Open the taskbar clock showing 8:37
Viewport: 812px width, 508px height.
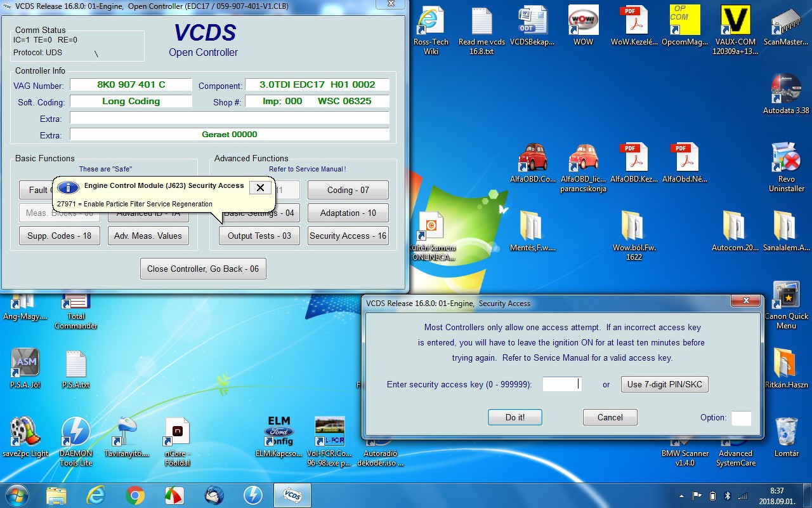coord(776,495)
